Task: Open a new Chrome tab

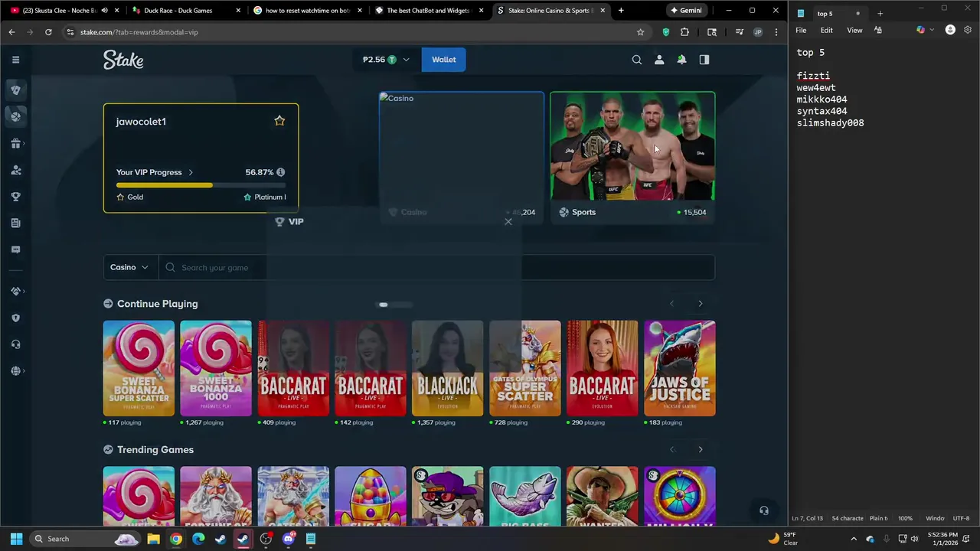Action: click(620, 11)
